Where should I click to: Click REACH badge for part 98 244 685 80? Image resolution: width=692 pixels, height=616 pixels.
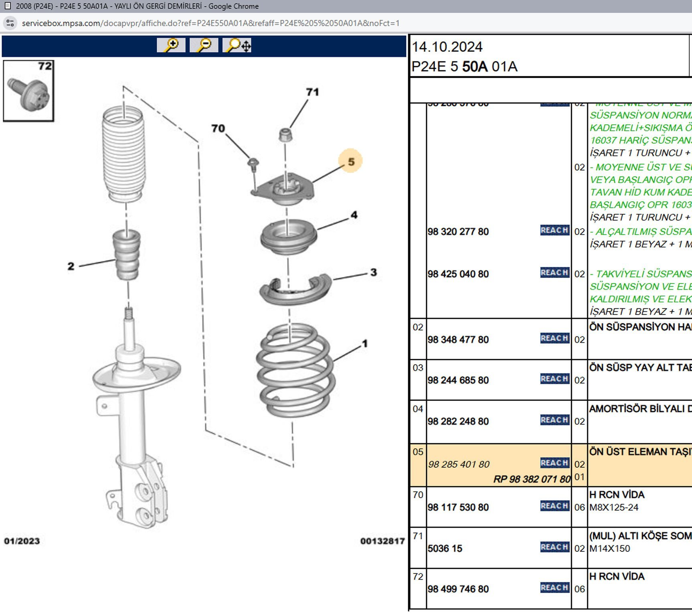[x=554, y=379]
